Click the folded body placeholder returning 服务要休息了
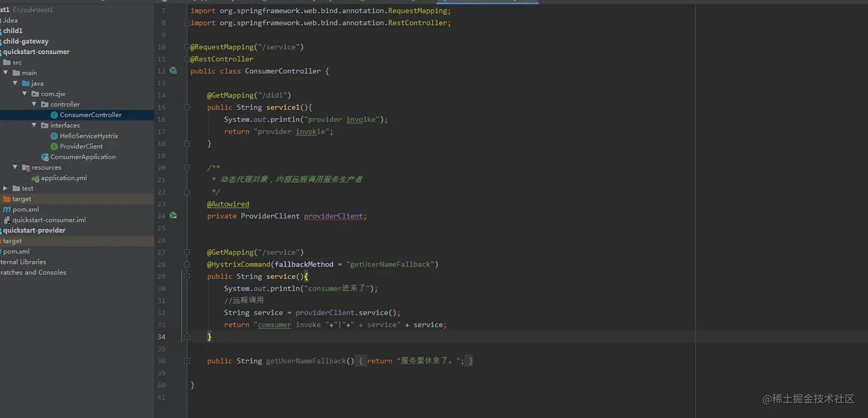 tap(414, 361)
